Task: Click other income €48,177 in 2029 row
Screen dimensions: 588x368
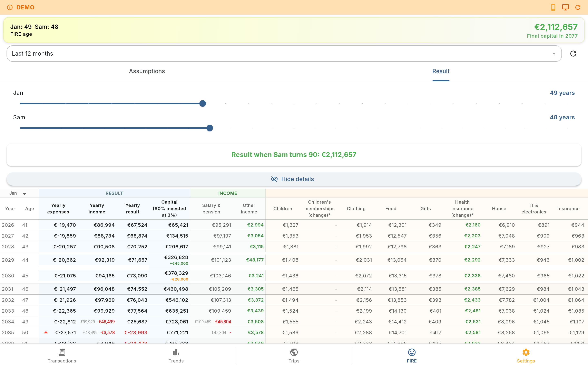Action: coord(255,260)
